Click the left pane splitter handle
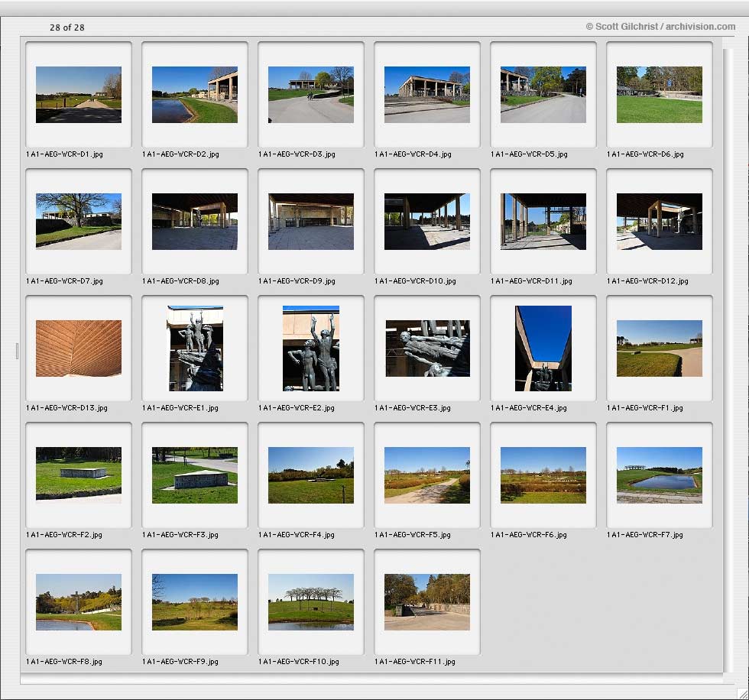Screen dimensions: 749x700 [x=17, y=351]
